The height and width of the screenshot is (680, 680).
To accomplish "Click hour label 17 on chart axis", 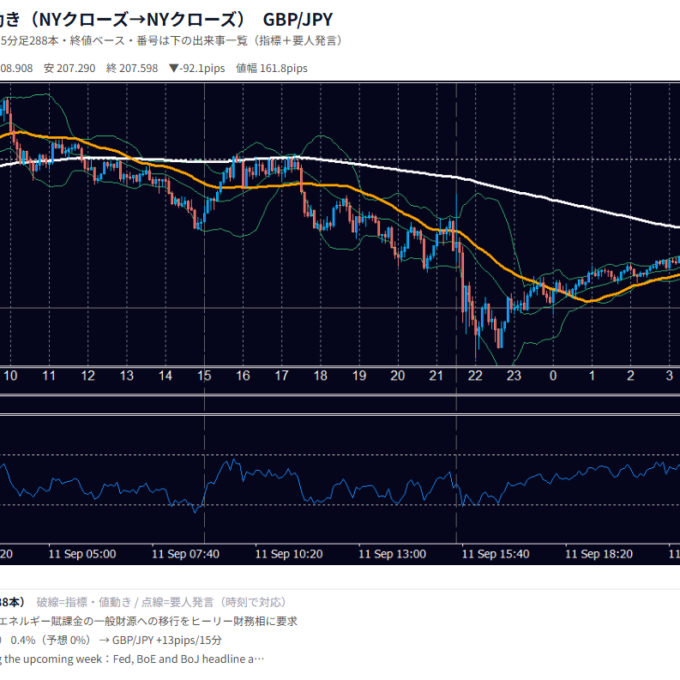I will point(281,376).
